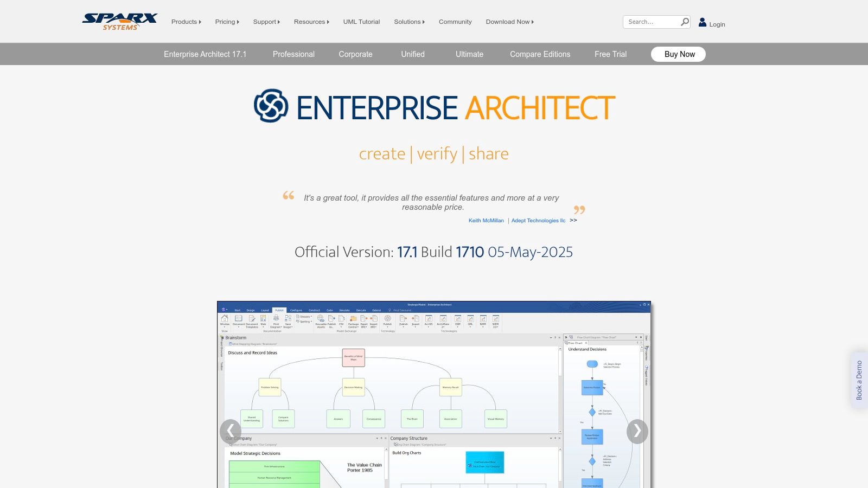Expand the Download Now menu
This screenshot has height=488, width=868.
click(509, 22)
